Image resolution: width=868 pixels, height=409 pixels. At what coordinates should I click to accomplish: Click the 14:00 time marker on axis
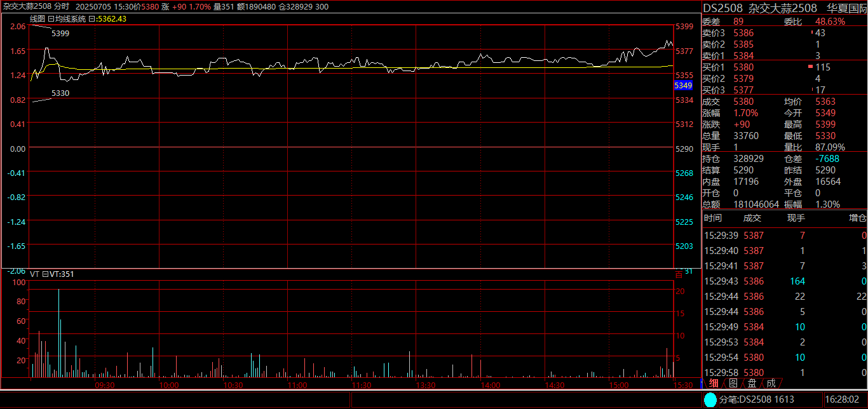490,386
